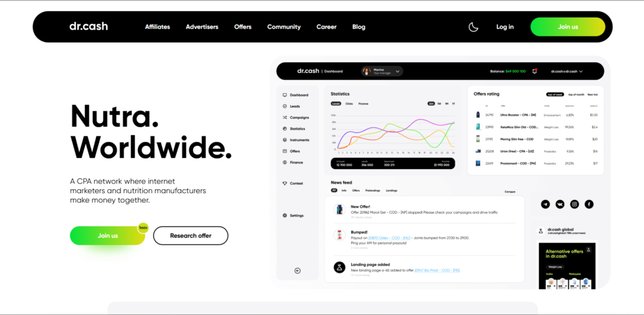Click the Ultra Booster product thumbnail
The width and height of the screenshot is (644, 315).
click(478, 115)
